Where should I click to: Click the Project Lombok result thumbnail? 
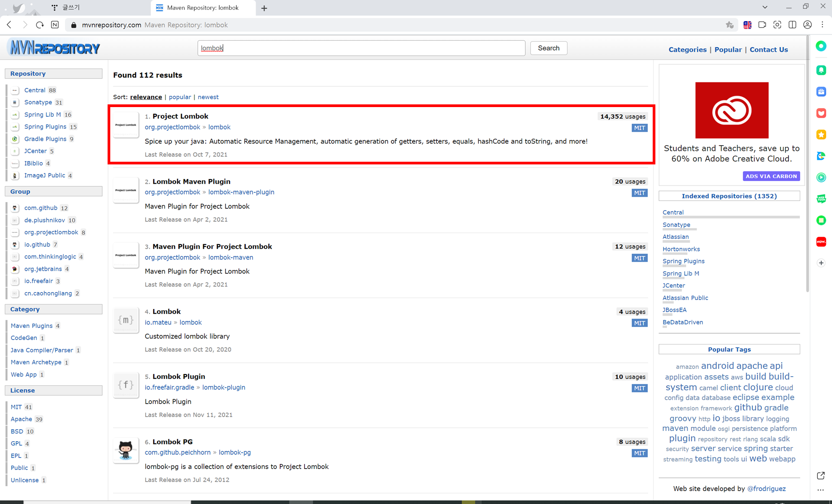pos(126,125)
